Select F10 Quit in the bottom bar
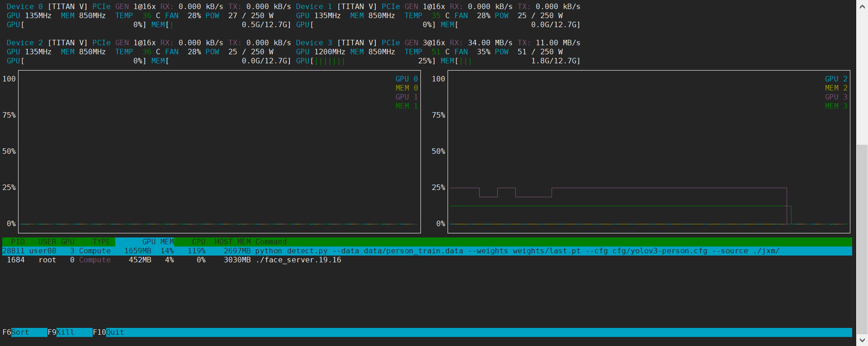 (108, 332)
